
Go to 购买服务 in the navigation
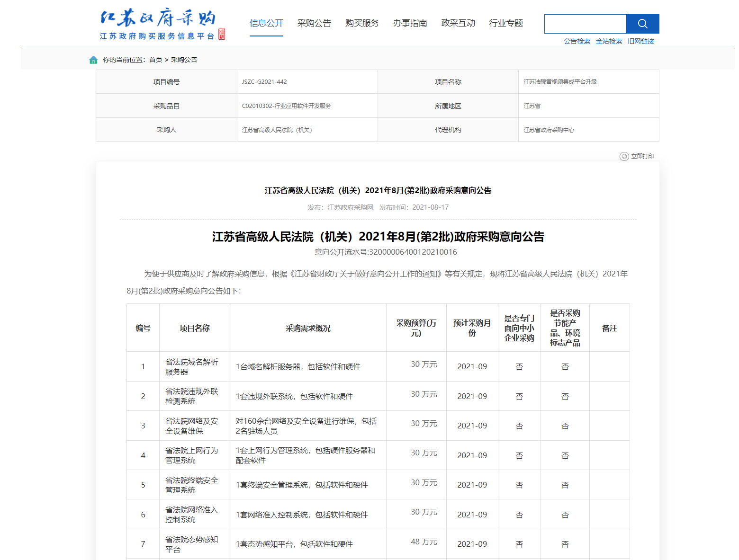coord(362,23)
